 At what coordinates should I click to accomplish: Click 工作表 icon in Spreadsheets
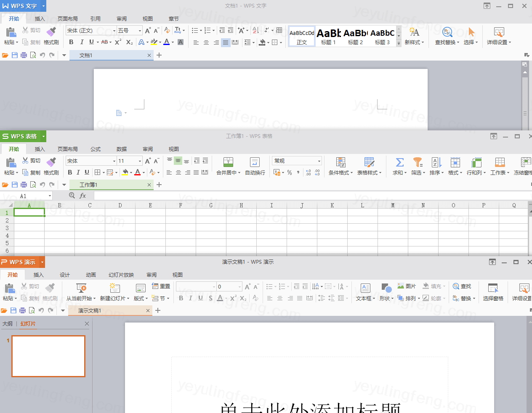(x=500, y=162)
